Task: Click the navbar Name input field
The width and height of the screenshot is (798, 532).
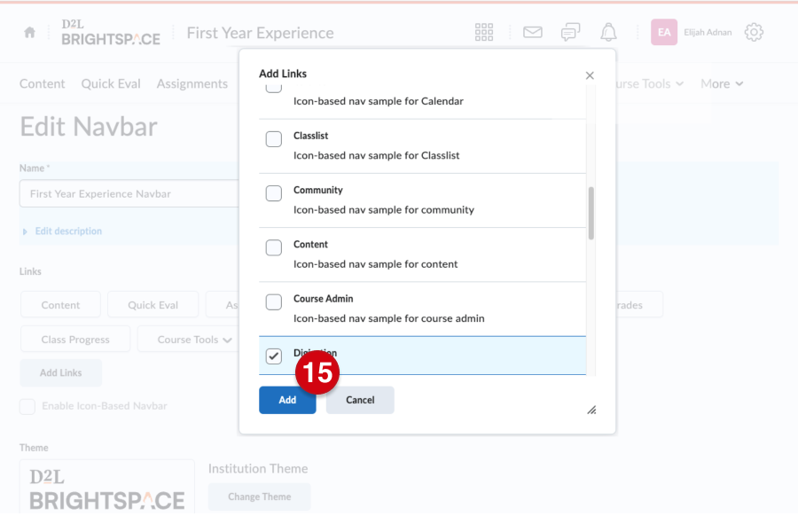Action: (x=129, y=193)
